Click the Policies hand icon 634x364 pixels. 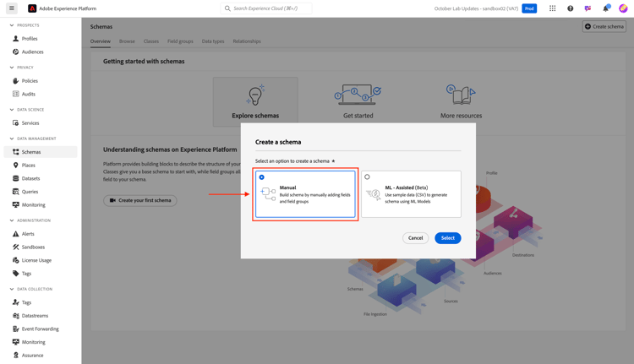tap(16, 81)
